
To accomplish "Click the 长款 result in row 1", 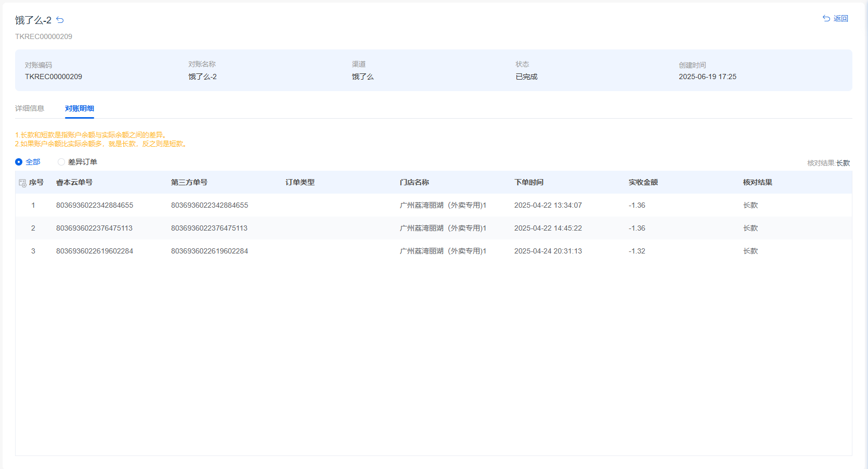I will [x=750, y=205].
